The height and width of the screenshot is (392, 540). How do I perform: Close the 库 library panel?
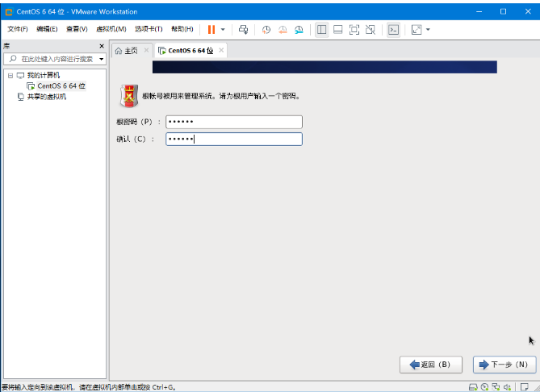[102, 46]
